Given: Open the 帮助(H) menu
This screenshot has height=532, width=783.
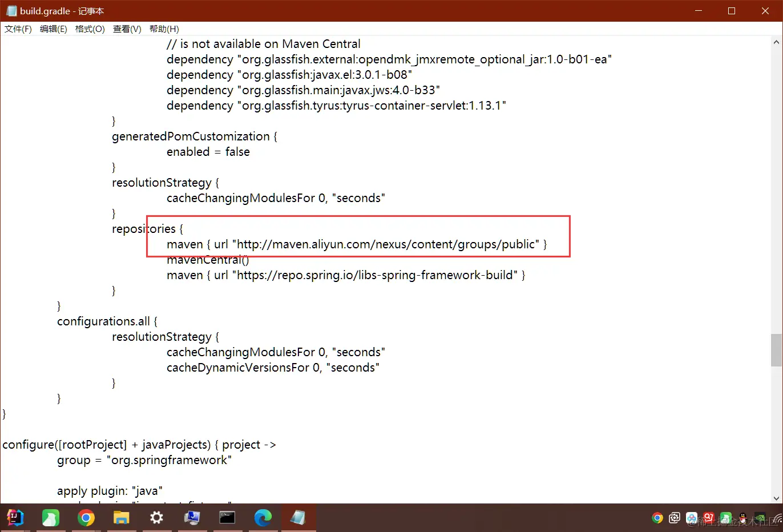Looking at the screenshot, I should 164,29.
